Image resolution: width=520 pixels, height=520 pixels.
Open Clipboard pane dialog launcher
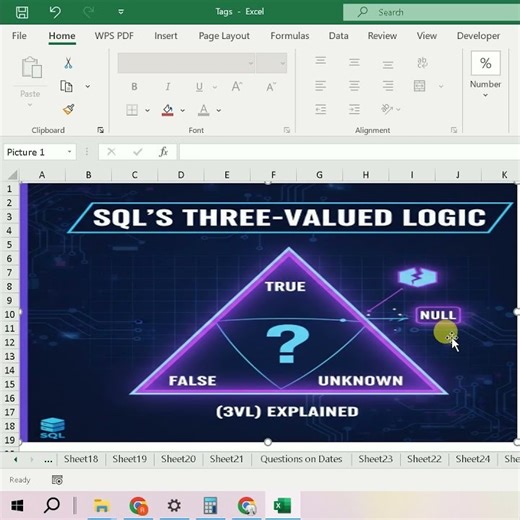100,130
